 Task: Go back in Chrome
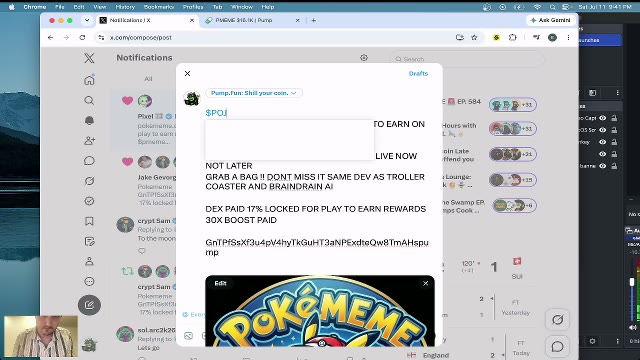point(51,38)
